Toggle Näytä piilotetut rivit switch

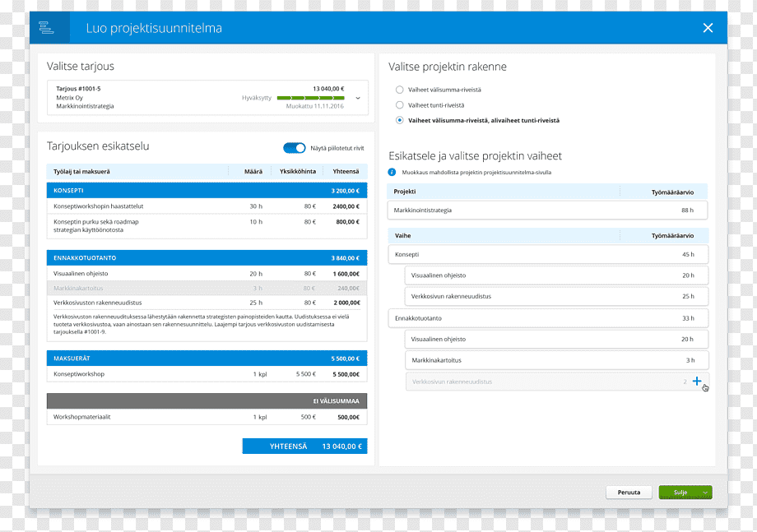click(294, 148)
